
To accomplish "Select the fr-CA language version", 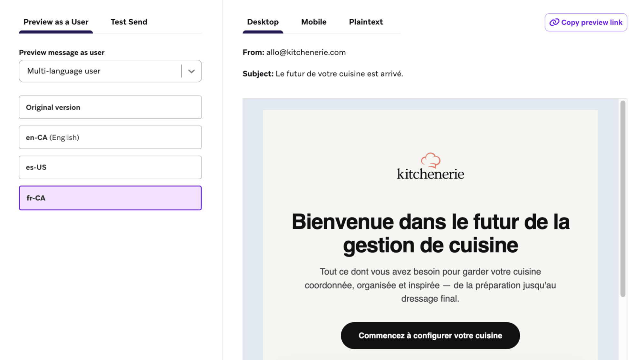I will click(x=110, y=198).
